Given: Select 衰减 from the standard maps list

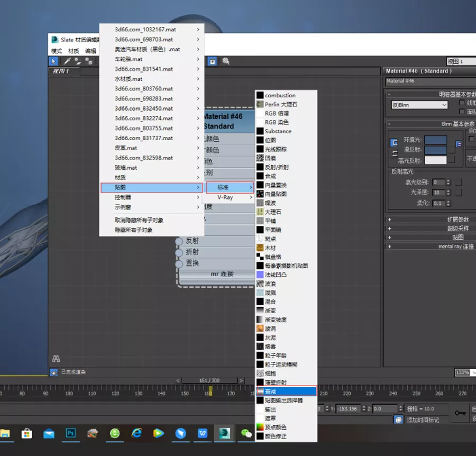Looking at the screenshot, I should click(x=286, y=391).
